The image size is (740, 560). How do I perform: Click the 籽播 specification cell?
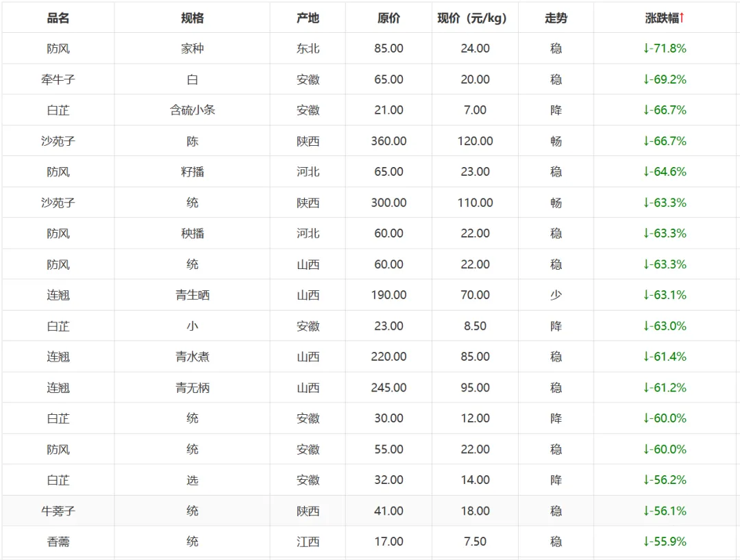point(192,172)
